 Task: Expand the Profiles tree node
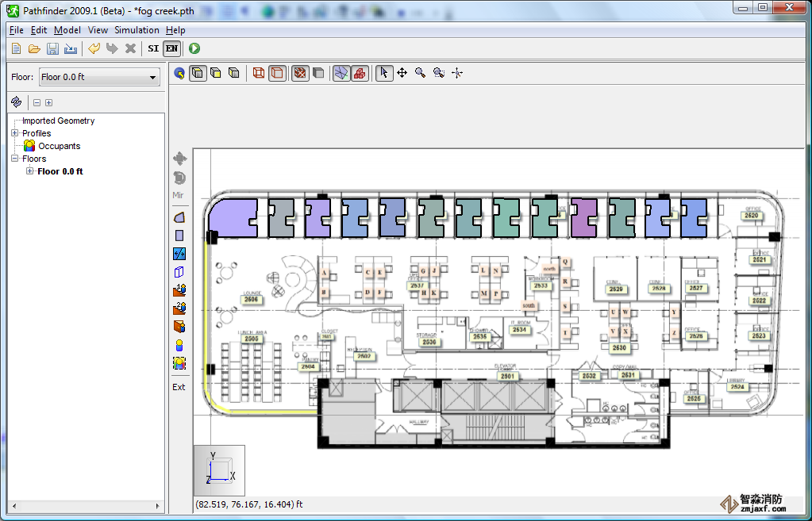[14, 133]
